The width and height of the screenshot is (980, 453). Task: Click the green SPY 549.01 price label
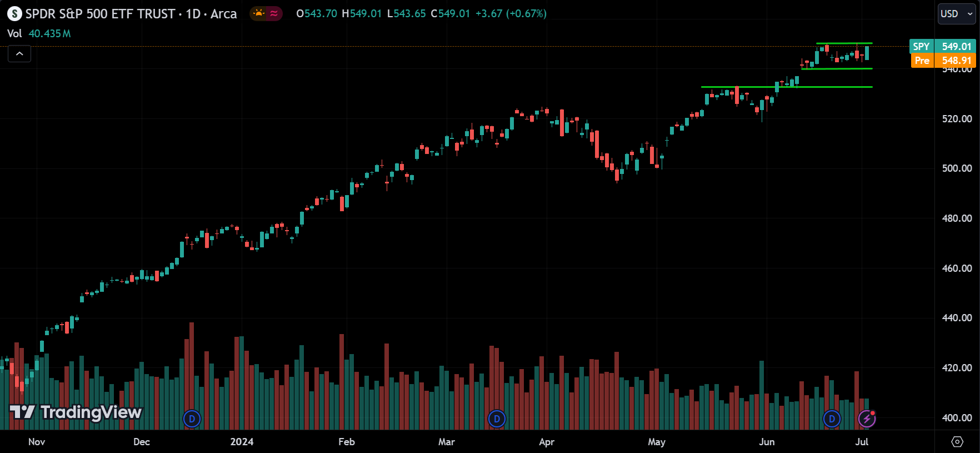click(x=943, y=46)
